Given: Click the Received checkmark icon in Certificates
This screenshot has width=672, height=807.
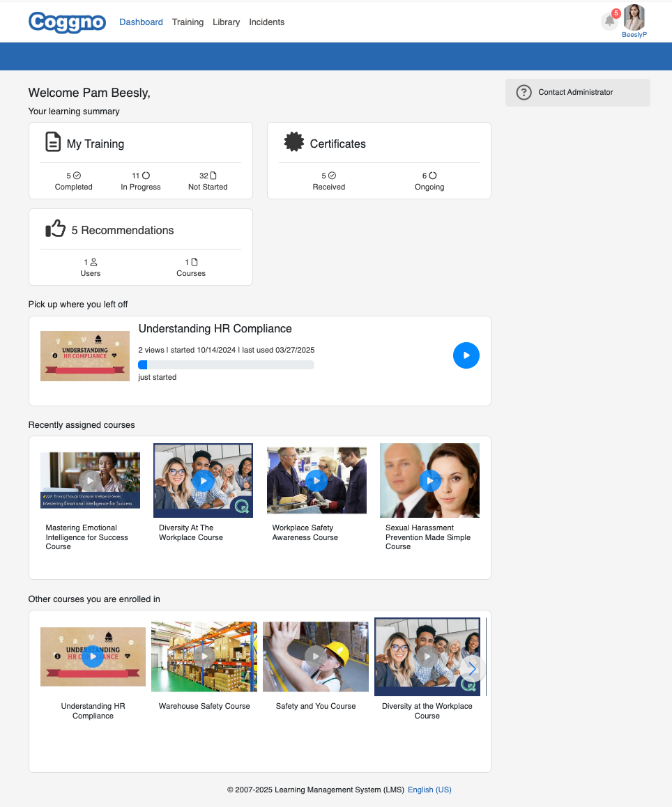Looking at the screenshot, I should click(x=332, y=176).
